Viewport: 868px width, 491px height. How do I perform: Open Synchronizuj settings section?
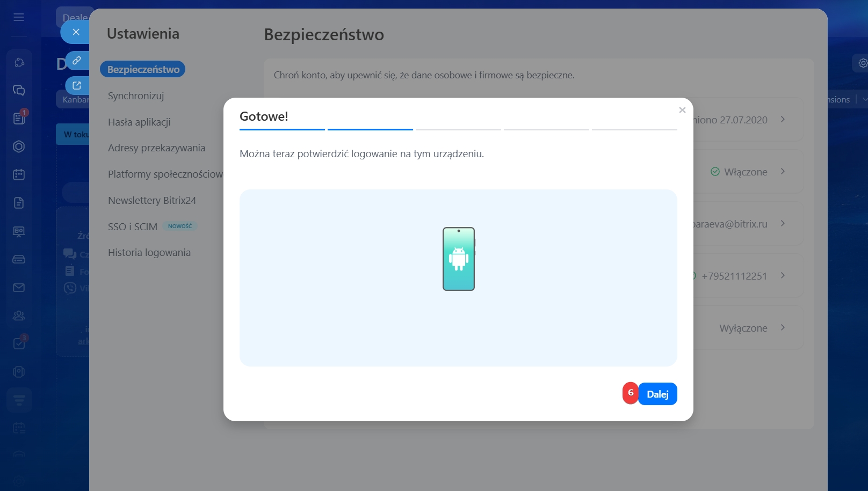pos(136,96)
